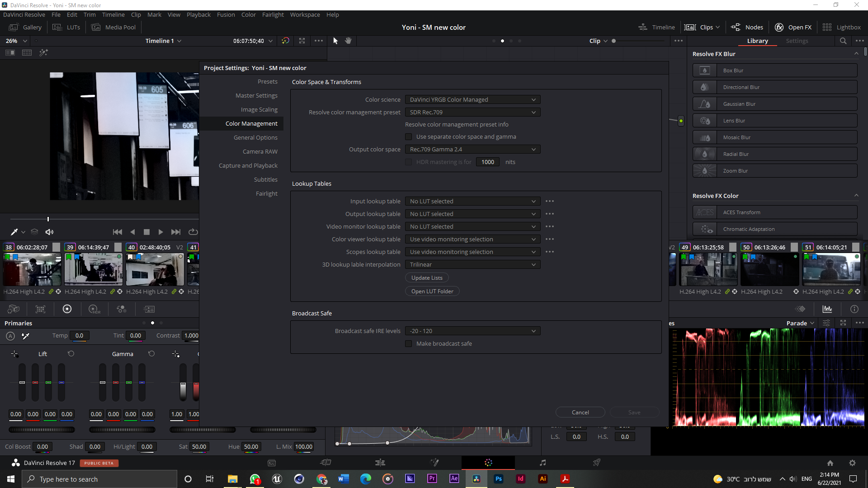Click the HDR mastering nits field
This screenshot has height=488, width=868.
pyautogui.click(x=488, y=162)
